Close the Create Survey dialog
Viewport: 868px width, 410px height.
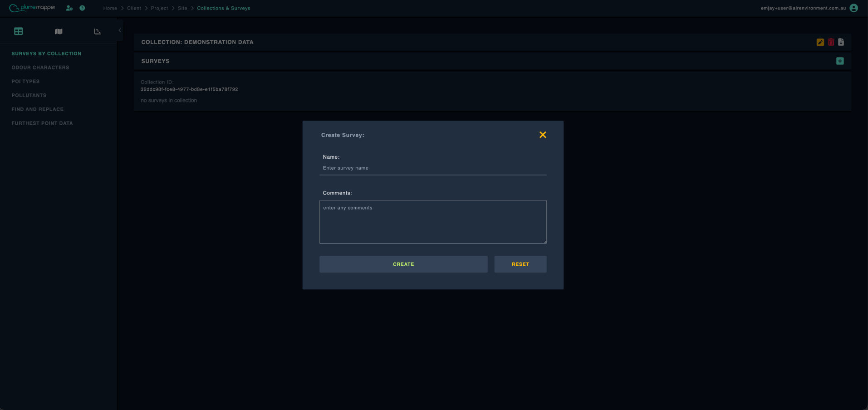point(543,135)
